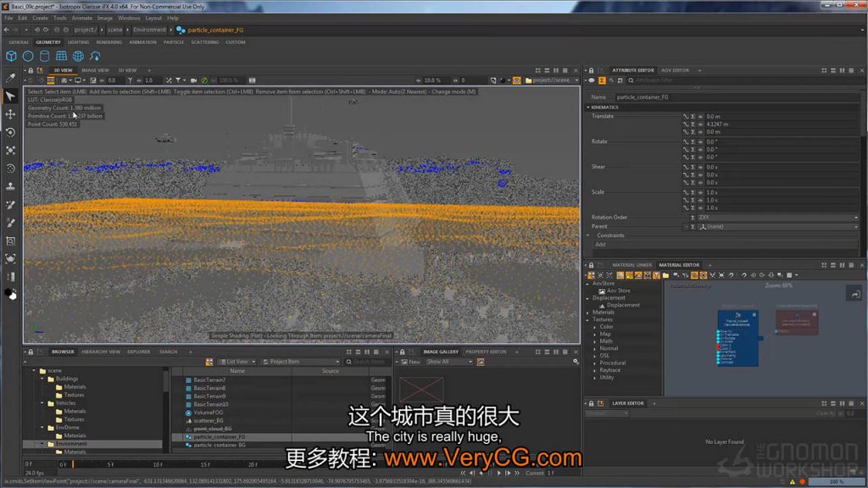Step to the previous frame
The width and height of the screenshot is (868, 488).
tap(472, 473)
